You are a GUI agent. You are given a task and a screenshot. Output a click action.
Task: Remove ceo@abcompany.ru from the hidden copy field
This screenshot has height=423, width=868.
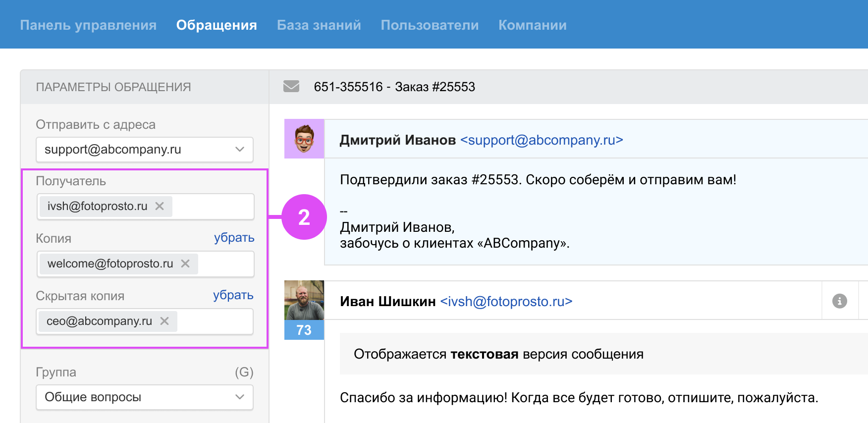point(164,321)
